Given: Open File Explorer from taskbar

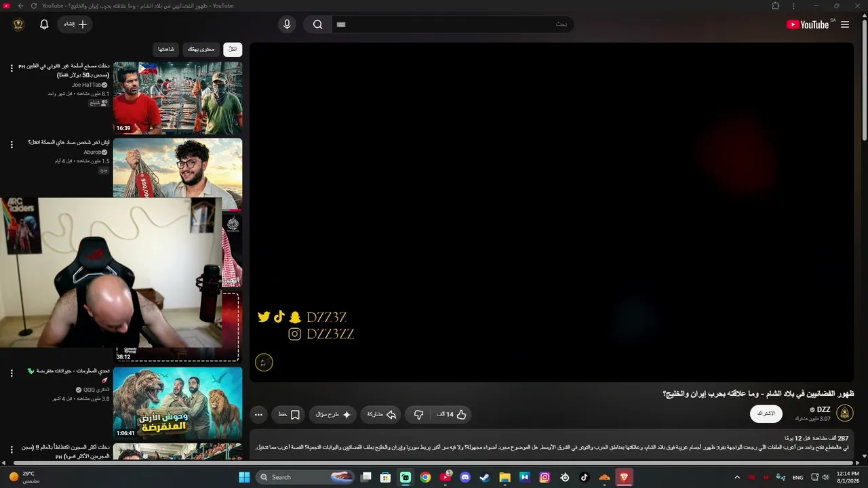Looking at the screenshot, I should [505, 477].
